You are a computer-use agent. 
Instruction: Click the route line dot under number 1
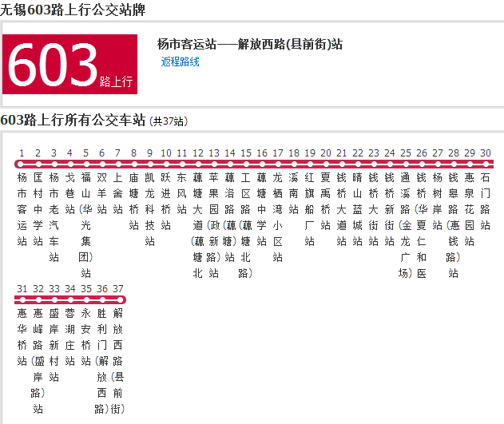click(x=21, y=164)
